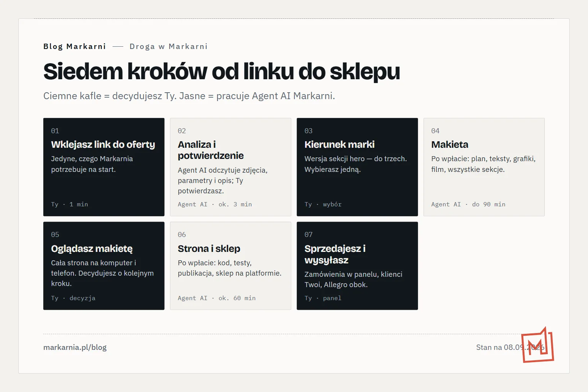Click step number 02
This screenshot has height=392, width=588.
(182, 131)
